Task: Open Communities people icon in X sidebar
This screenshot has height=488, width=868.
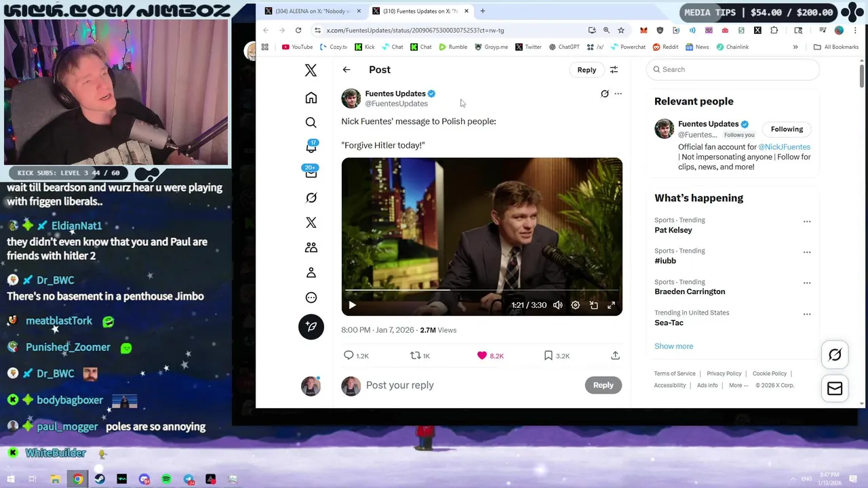Action: 311,247
